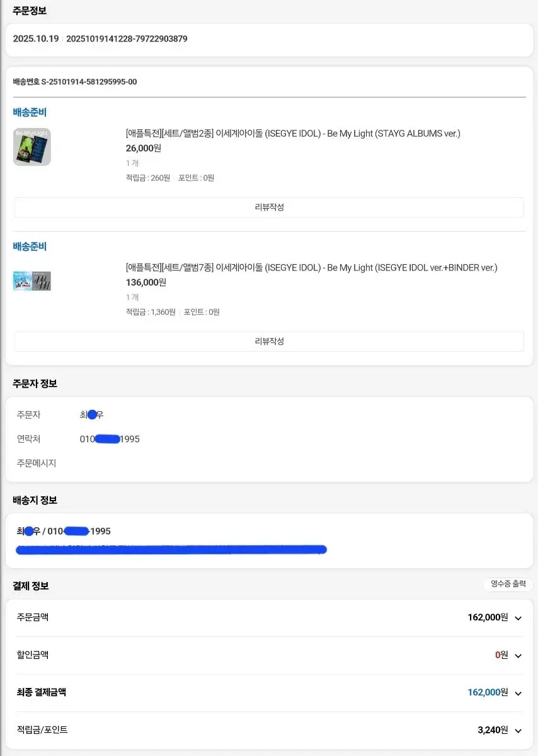The width and height of the screenshot is (538, 756).
Task: Click the 영수증 출력 receipt print button
Action: pos(508,584)
